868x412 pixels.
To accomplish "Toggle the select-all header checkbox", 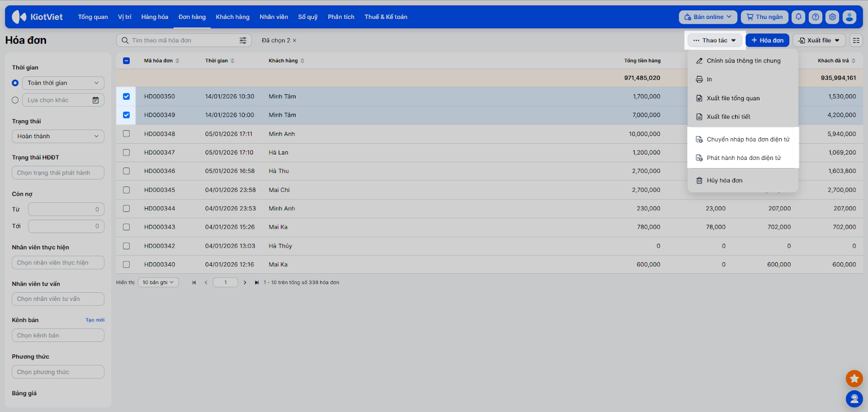I will [126, 61].
